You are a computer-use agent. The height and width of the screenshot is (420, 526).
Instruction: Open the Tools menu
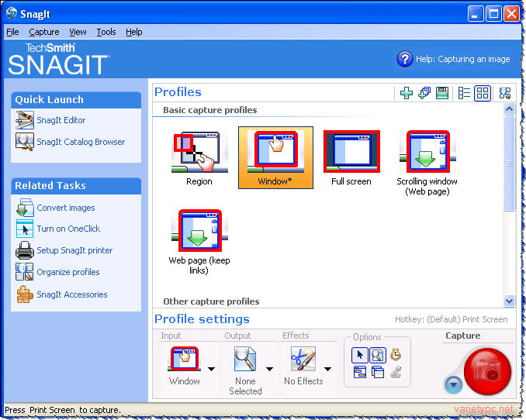(x=106, y=32)
